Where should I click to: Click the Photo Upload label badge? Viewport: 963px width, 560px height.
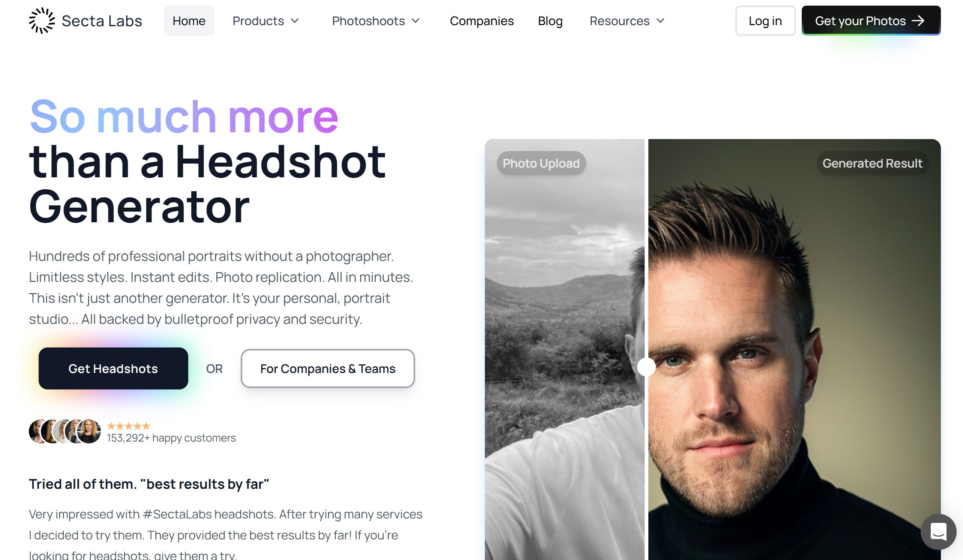click(x=541, y=163)
